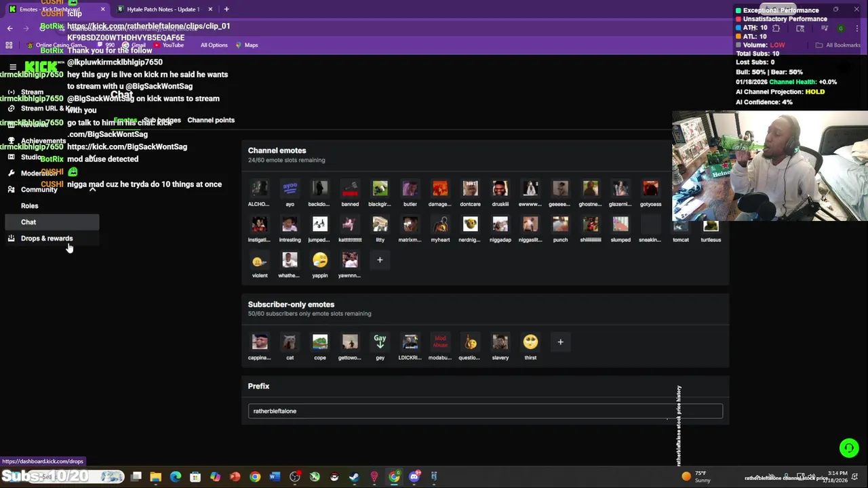Edit the emote Prefix text field
This screenshot has height=488, width=868.
click(x=485, y=411)
